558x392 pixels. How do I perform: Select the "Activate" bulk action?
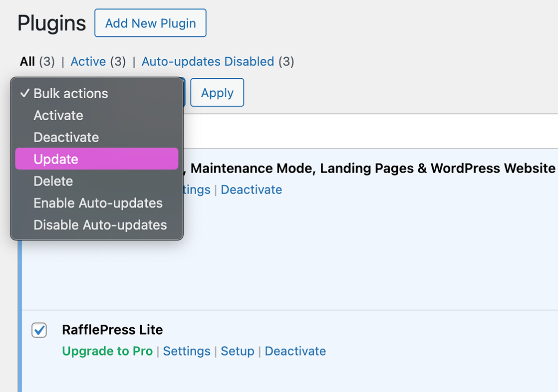click(x=58, y=115)
